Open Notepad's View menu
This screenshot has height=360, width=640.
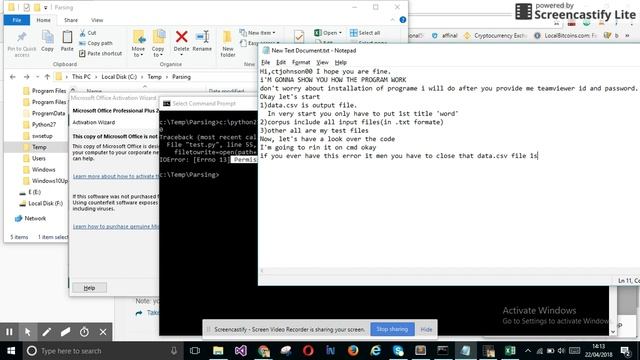pos(322,62)
